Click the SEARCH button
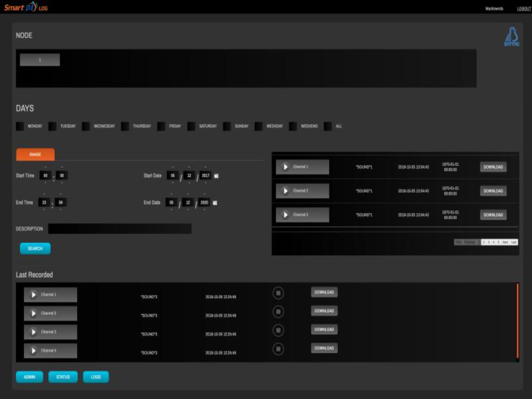Screen dimensions: 532x399 click(35, 248)
